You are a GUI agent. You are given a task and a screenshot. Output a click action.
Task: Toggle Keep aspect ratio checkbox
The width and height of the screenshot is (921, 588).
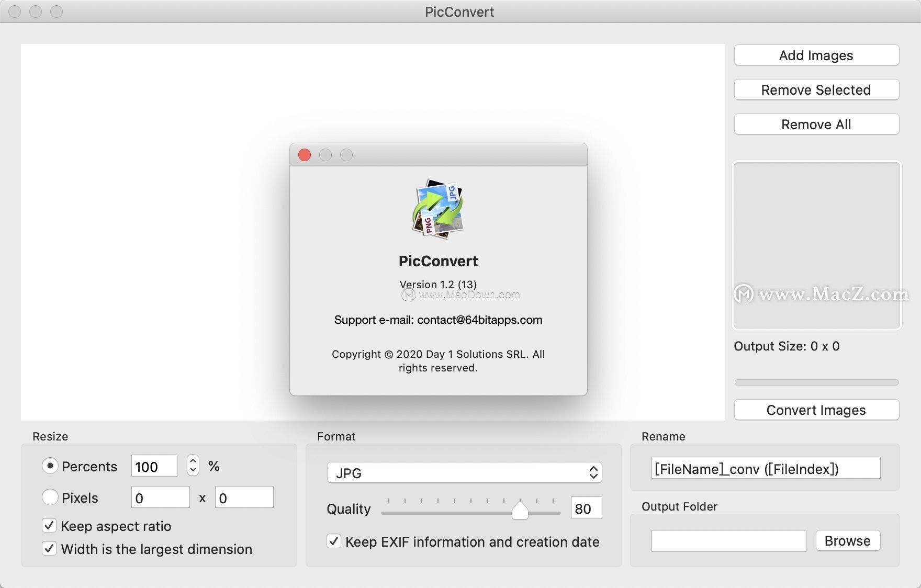pyautogui.click(x=49, y=525)
